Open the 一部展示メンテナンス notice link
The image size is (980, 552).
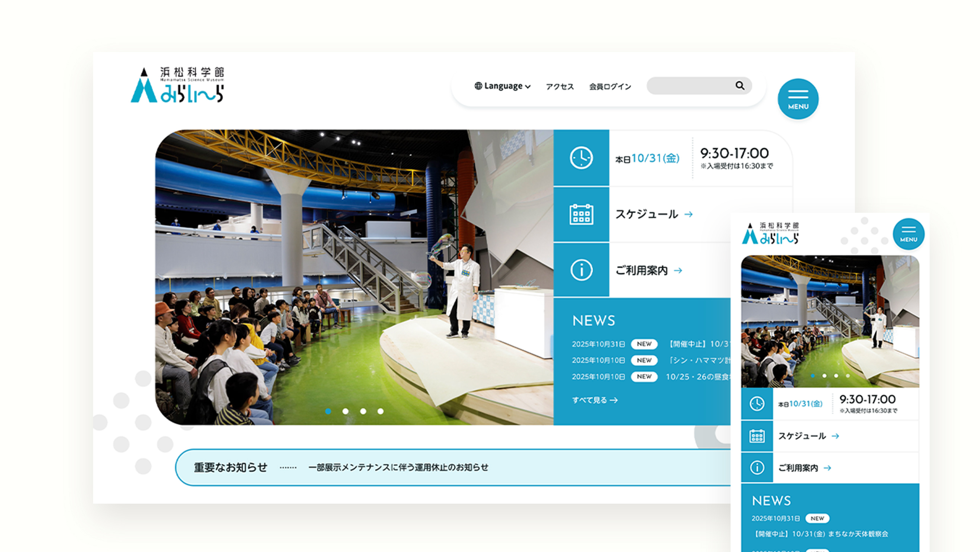(398, 467)
